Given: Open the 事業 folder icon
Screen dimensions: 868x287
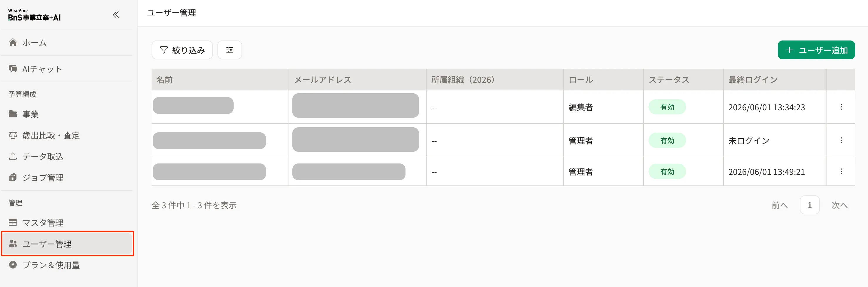Looking at the screenshot, I should coord(13,114).
